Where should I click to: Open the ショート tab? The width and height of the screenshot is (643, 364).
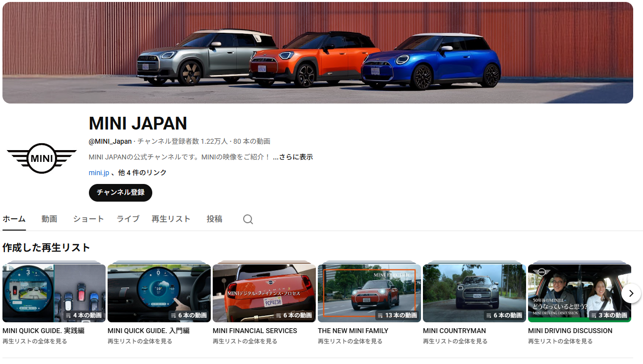point(88,219)
